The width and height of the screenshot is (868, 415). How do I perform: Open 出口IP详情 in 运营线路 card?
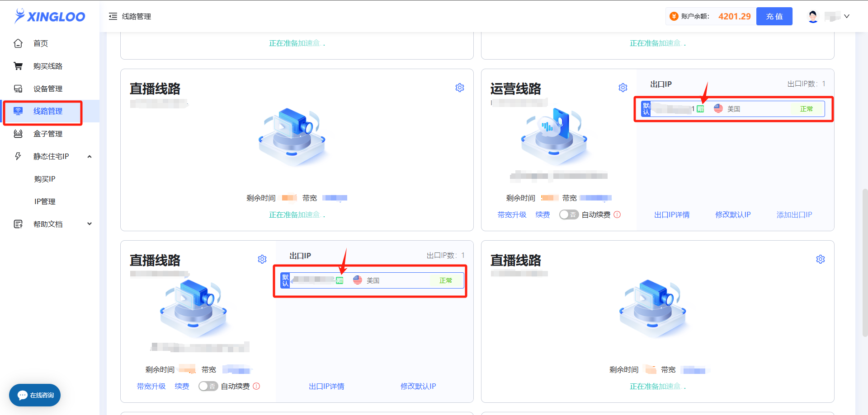click(672, 214)
